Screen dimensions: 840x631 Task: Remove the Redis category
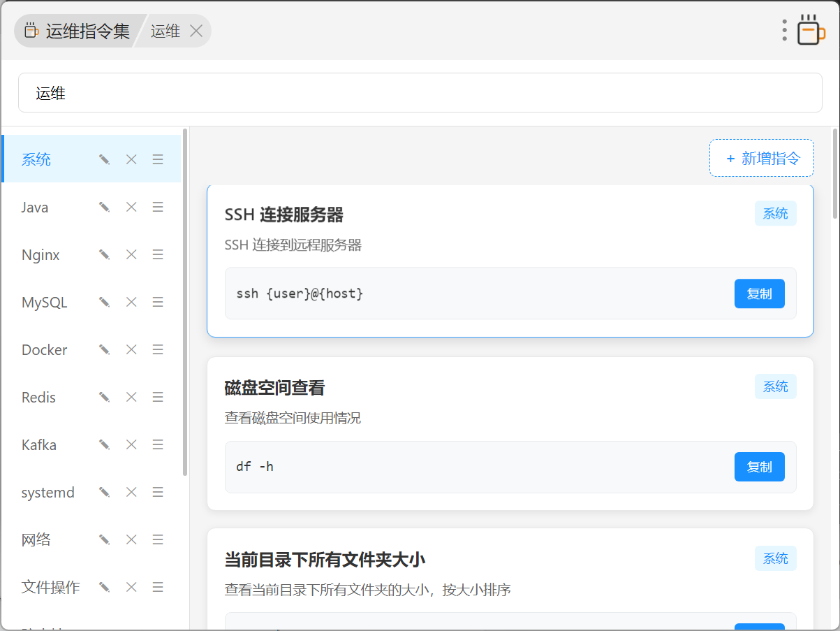(131, 397)
